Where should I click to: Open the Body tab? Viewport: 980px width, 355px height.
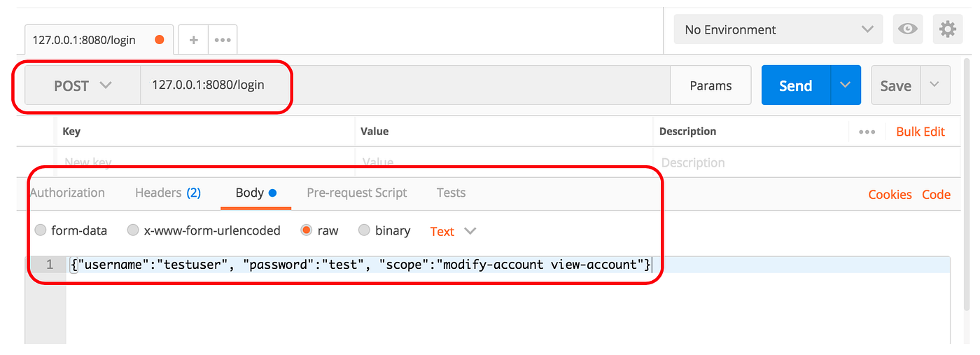pyautogui.click(x=256, y=193)
